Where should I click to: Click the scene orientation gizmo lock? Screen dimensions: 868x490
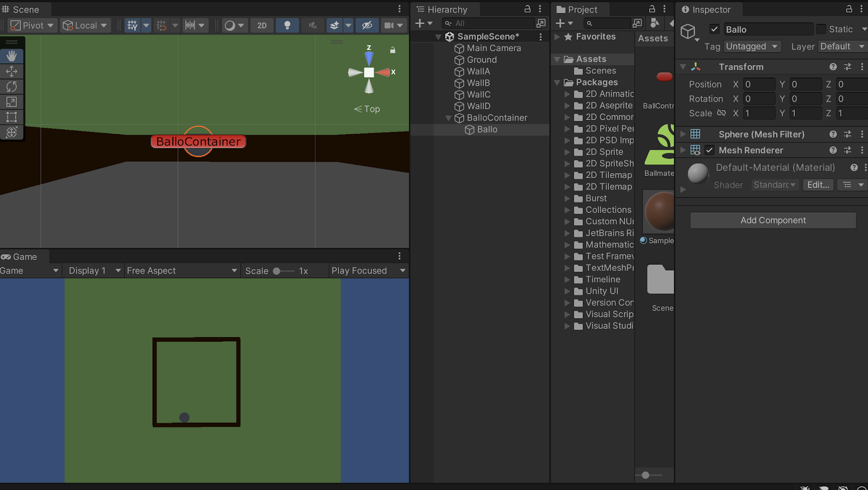[393, 50]
